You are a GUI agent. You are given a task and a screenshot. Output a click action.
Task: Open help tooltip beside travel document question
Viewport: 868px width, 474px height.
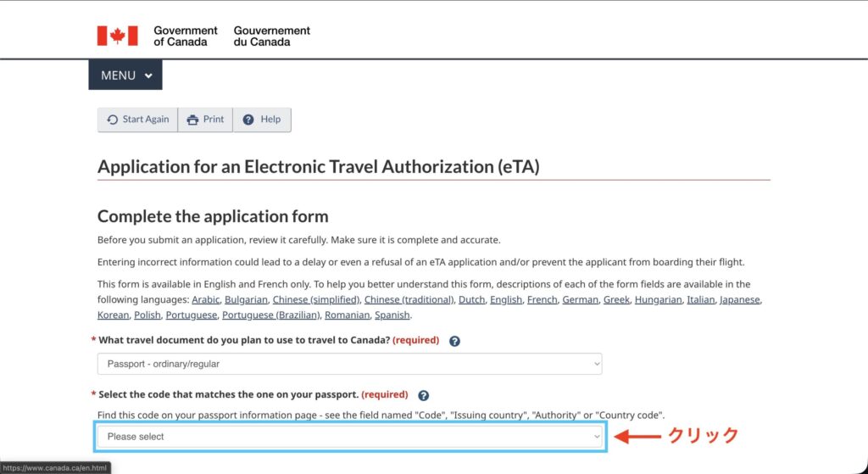[x=454, y=341]
